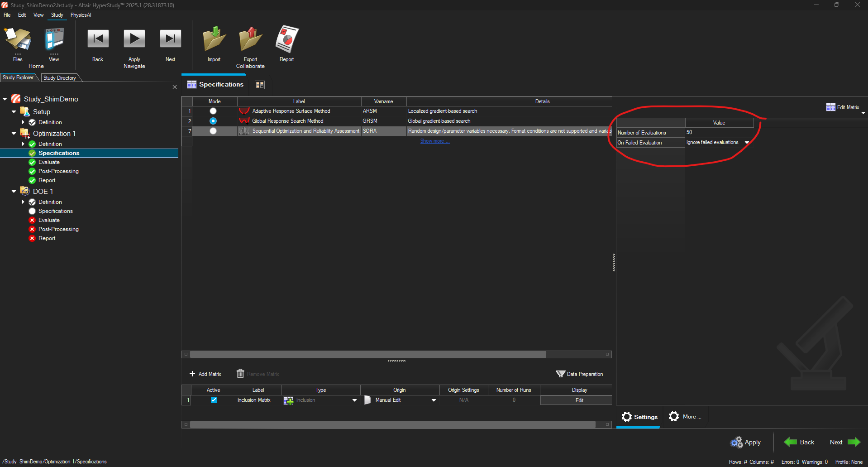This screenshot has height=467, width=868.
Task: Close the Study Explorer panel
Action: point(175,87)
